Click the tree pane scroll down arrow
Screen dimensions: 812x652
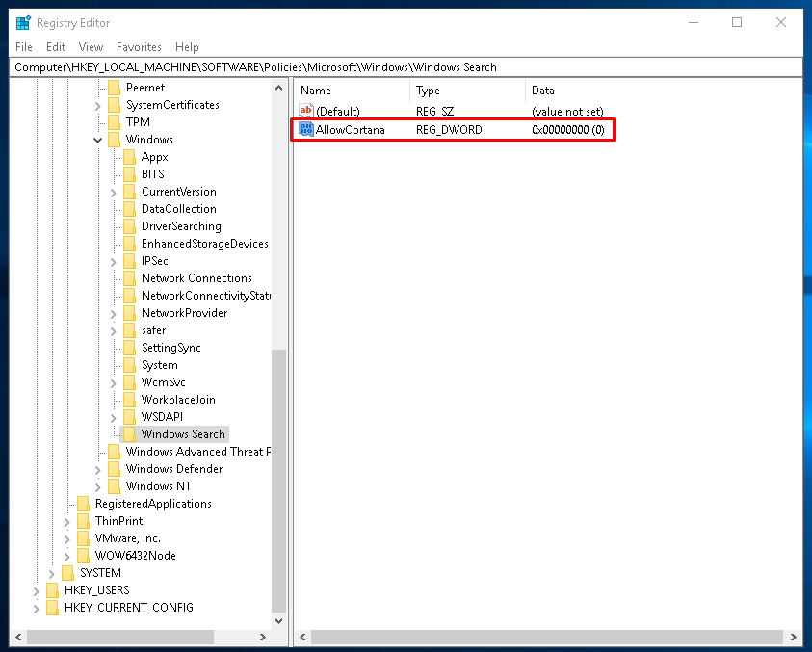point(278,620)
